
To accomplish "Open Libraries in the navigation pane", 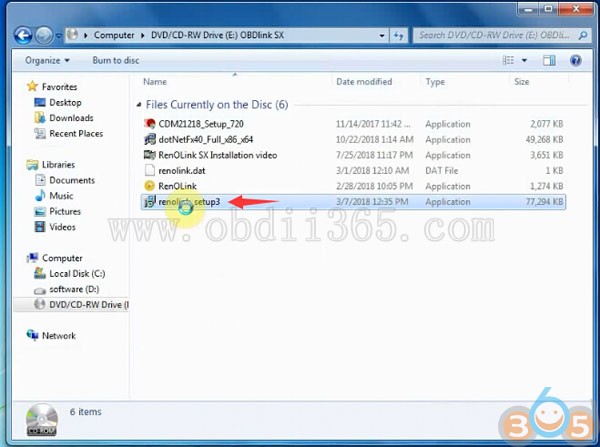I will tap(58, 165).
